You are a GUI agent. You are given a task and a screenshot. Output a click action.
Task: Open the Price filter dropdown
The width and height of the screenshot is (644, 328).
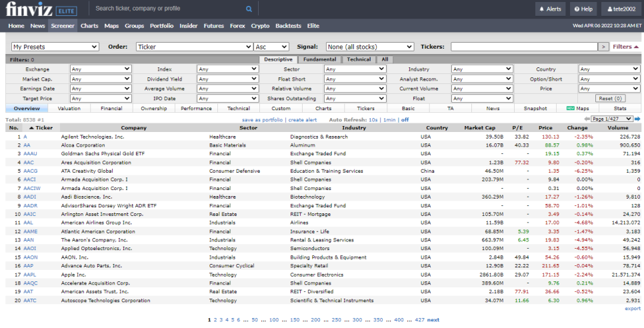pos(609,88)
